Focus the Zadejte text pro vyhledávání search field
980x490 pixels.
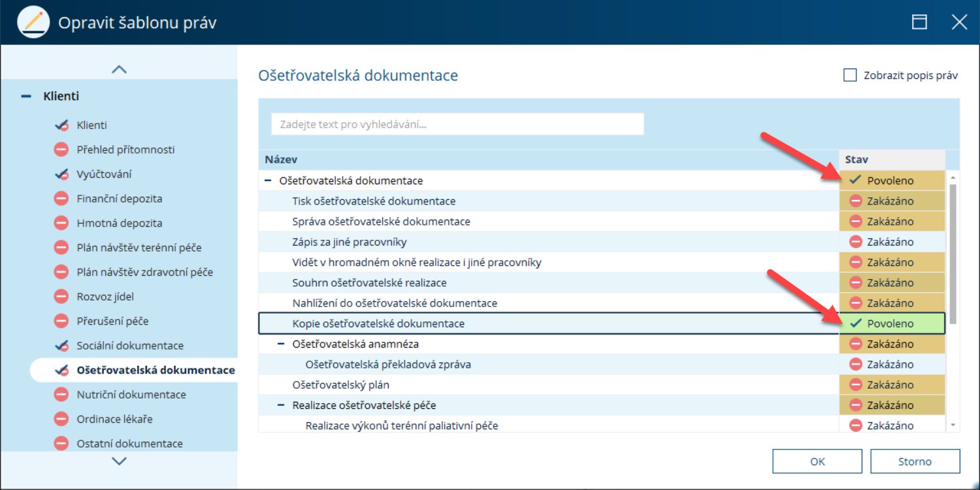[457, 124]
